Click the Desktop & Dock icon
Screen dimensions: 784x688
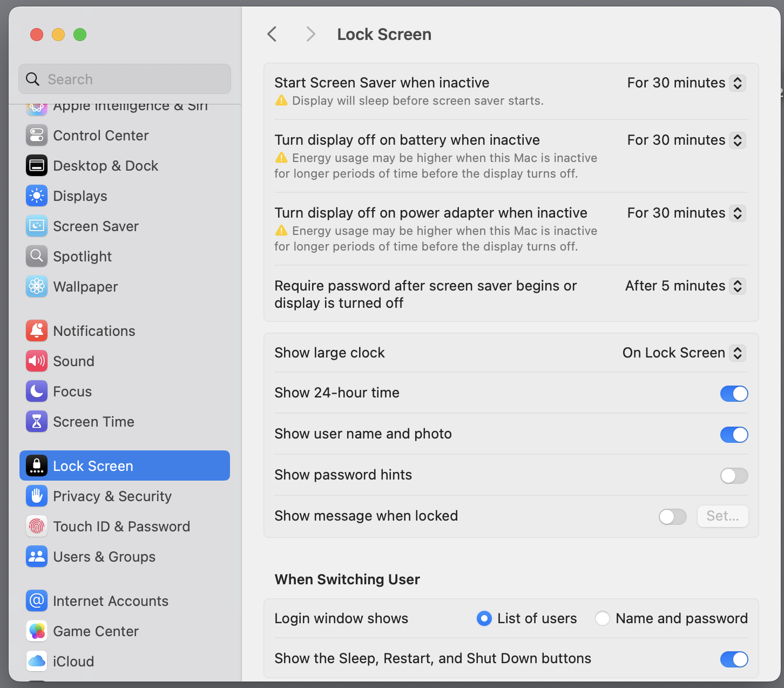(x=37, y=166)
